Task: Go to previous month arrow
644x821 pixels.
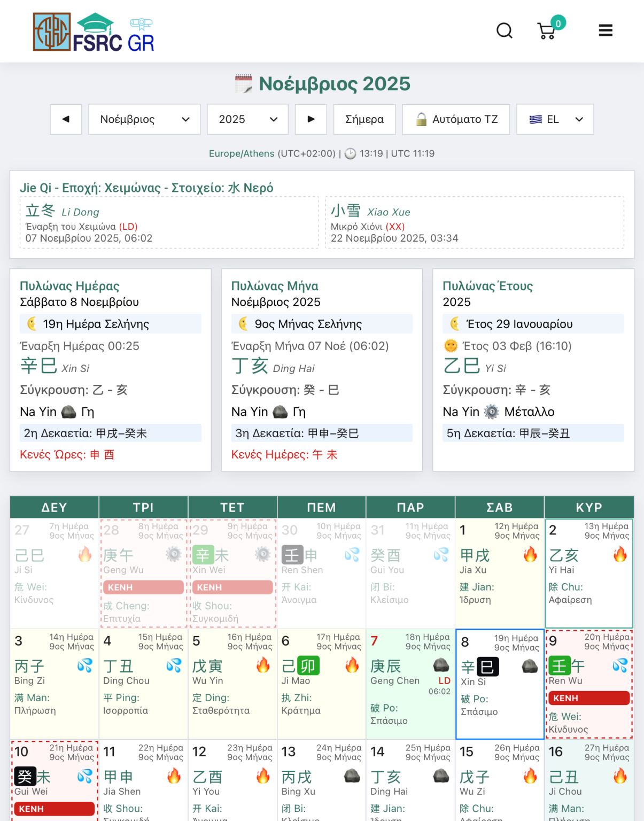Action: tap(66, 119)
